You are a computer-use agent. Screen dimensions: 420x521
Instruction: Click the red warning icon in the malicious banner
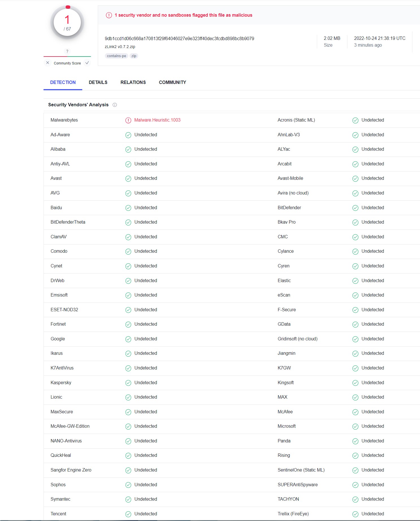109,15
